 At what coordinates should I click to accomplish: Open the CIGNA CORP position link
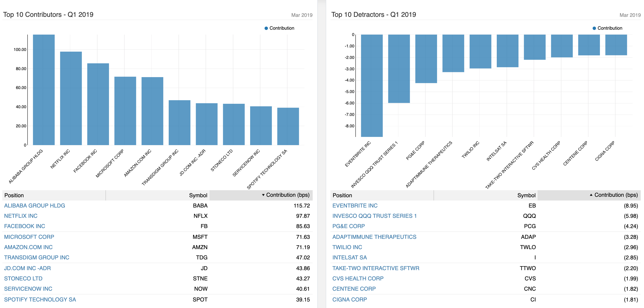[x=350, y=300]
